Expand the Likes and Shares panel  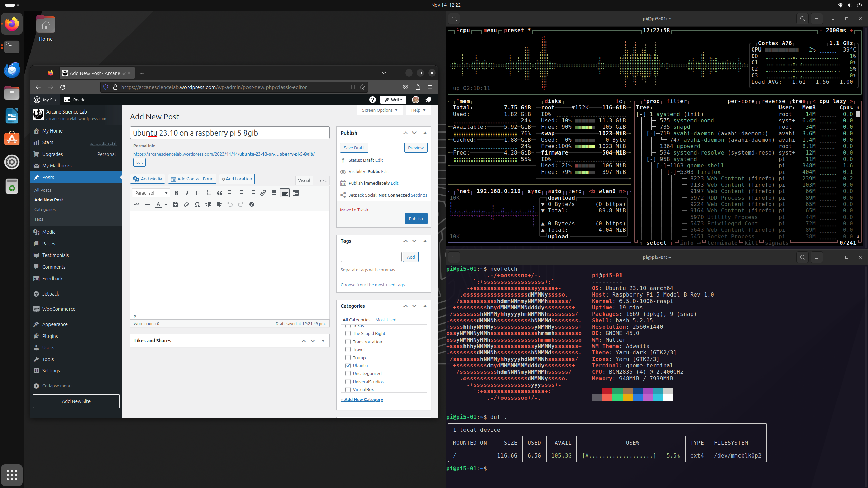[323, 341]
